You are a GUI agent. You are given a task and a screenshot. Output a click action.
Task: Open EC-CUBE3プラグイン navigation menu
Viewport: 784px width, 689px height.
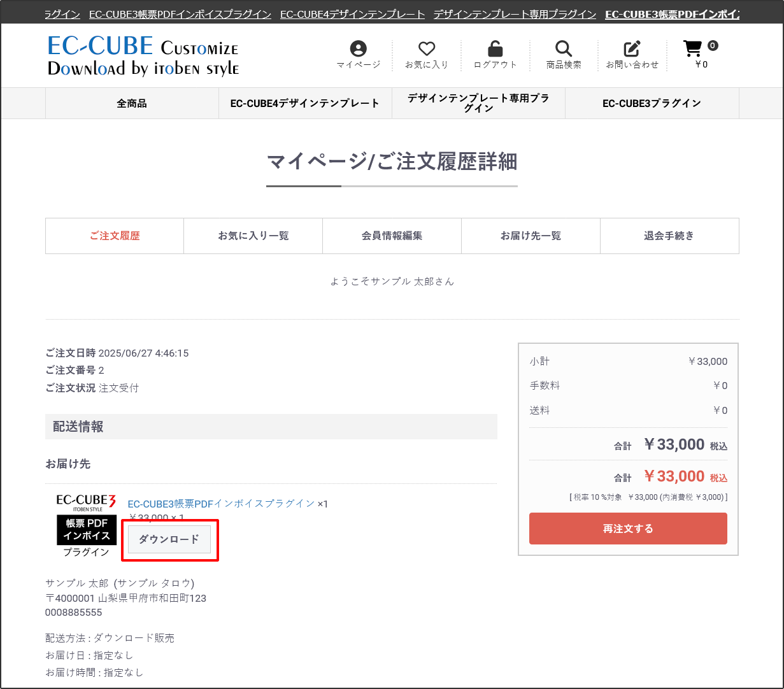[652, 103]
